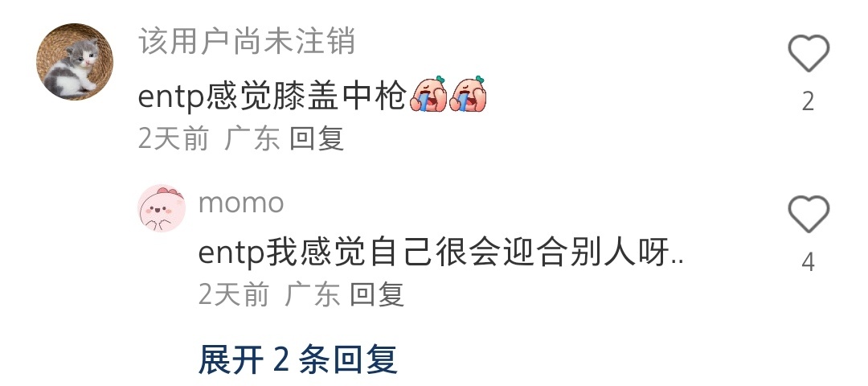Screen dimensions: 868x386
Task: Expand 展开 2 条回复 thread
Action: point(298,359)
